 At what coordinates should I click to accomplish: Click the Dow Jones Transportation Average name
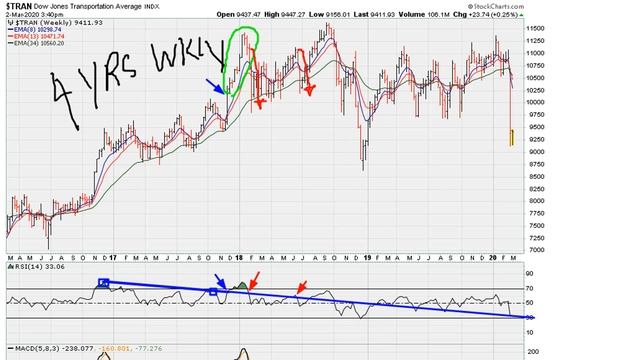tap(88, 7)
